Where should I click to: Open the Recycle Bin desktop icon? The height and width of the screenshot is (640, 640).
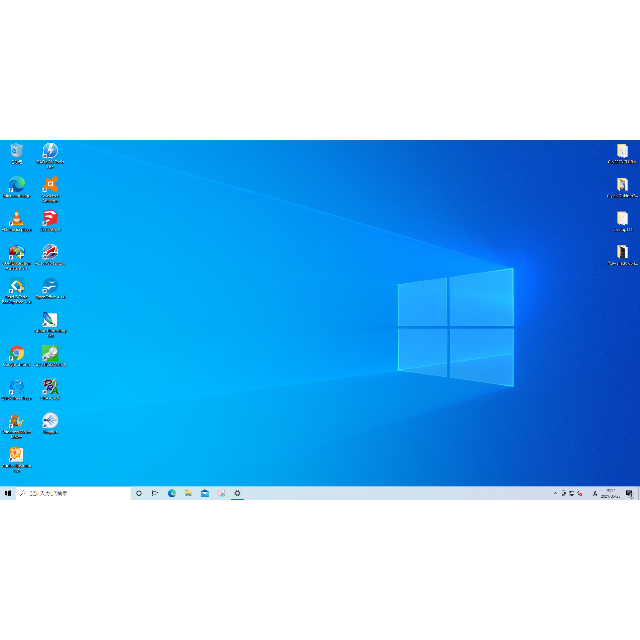tap(16, 153)
